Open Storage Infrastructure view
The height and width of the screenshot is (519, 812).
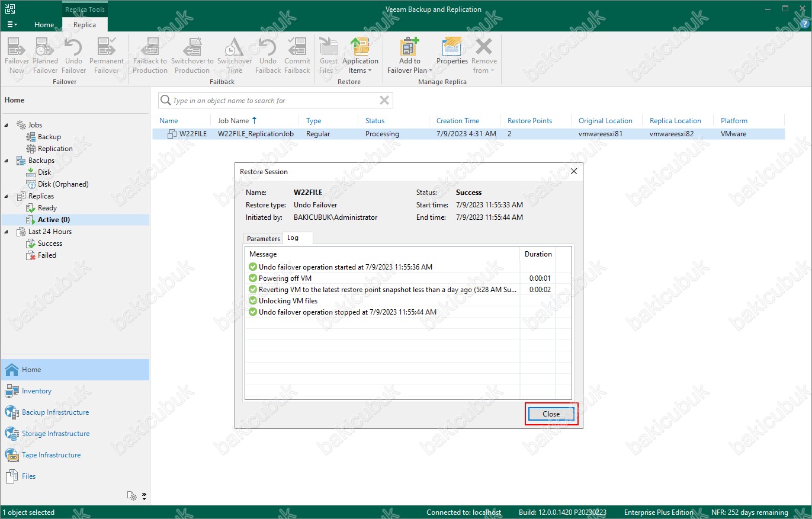(75, 434)
